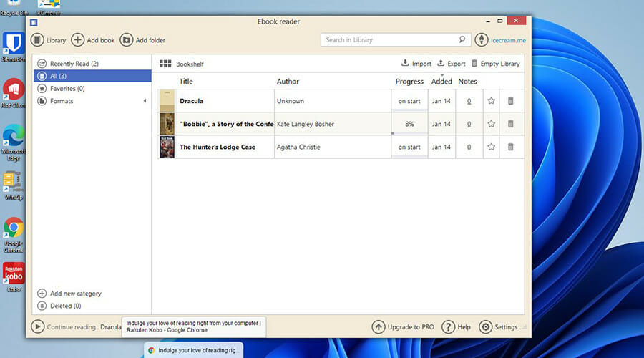Select "Bobbie", a Story of the Confe title
The height and width of the screenshot is (358, 644).
226,124
